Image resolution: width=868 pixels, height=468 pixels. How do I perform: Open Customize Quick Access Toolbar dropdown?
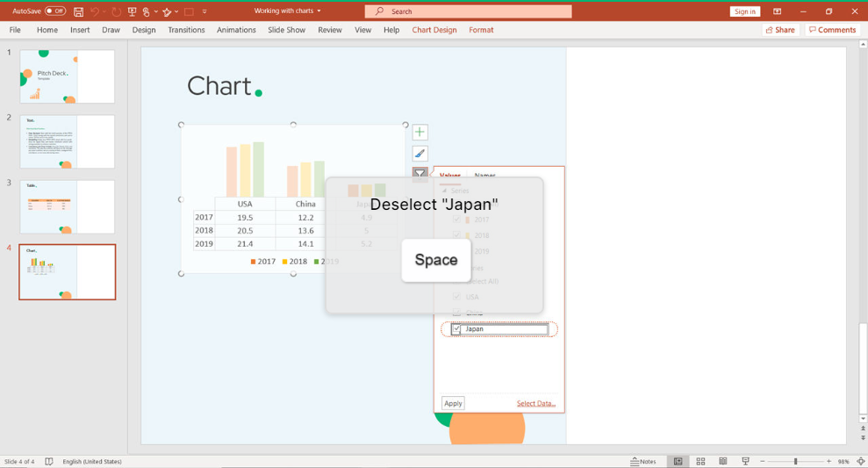click(x=204, y=11)
